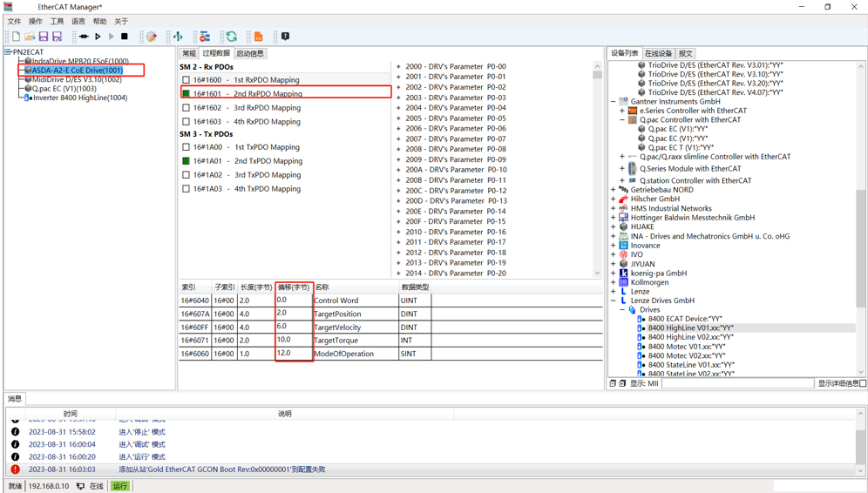Screen dimensions: 868x493
Task: Create a new project file
Action: point(16,37)
